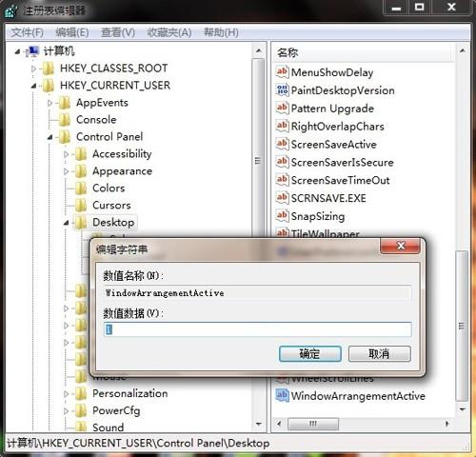Click the HKEY_CLASSES_ROOT folder icon
The image size is (476, 457).
(49, 69)
